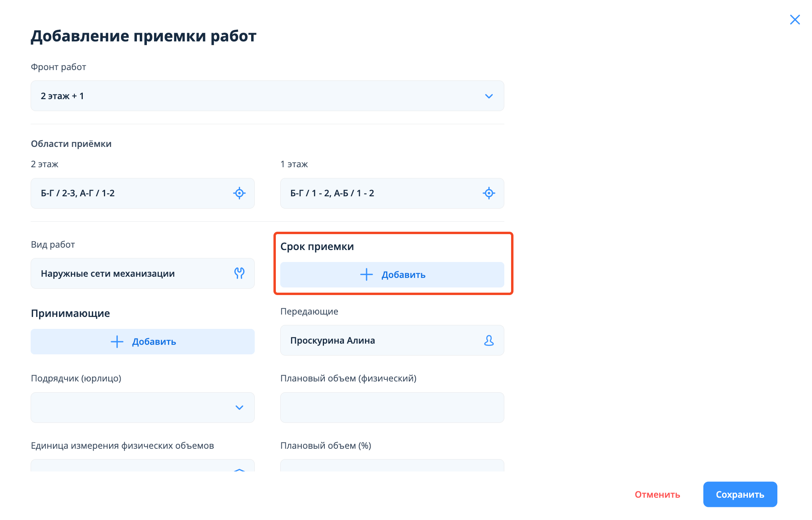Click the target icon in 2 этаж field
This screenshot has height=520, width=812.
pos(239,193)
